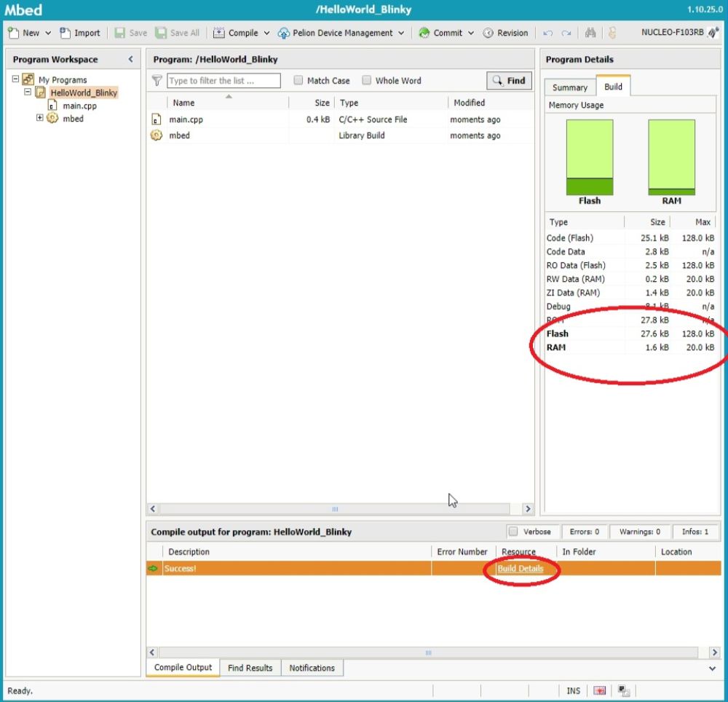Click the Compile icon
Screen dimensions: 728x702
coord(218,33)
